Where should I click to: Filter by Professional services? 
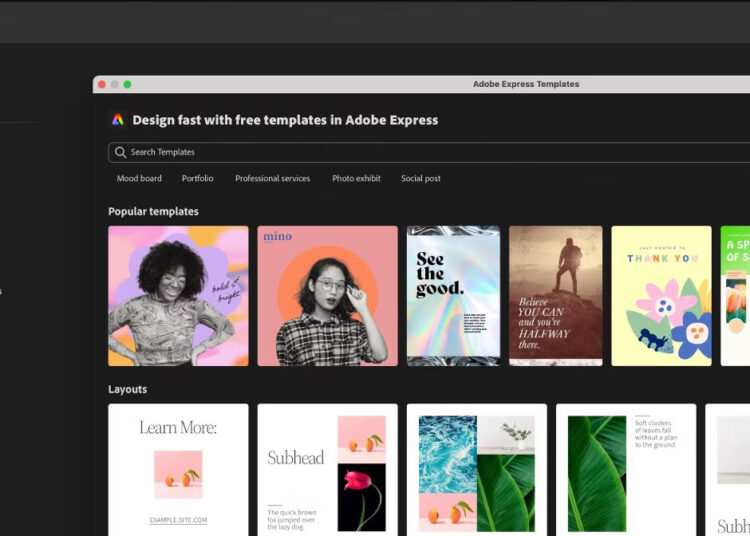click(x=272, y=179)
